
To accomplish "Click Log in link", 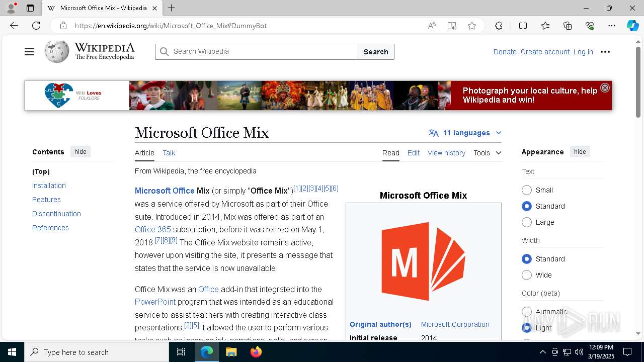I will pos(583,52).
